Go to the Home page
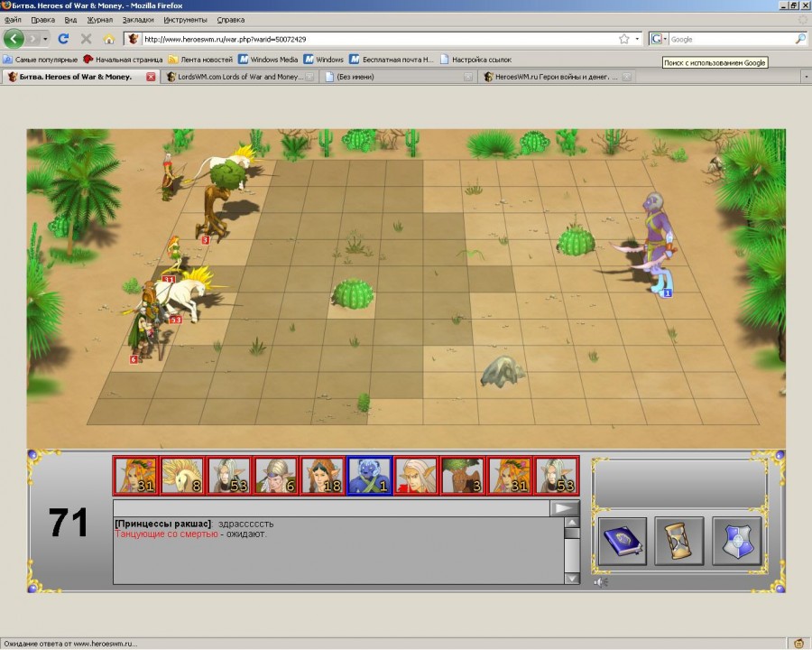 pyautogui.click(x=109, y=39)
